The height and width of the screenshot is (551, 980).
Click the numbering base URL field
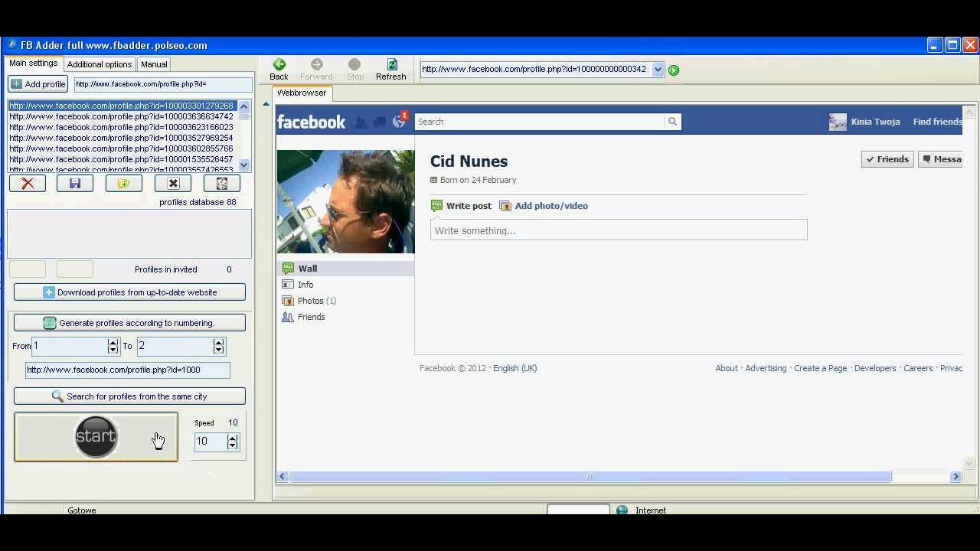128,370
